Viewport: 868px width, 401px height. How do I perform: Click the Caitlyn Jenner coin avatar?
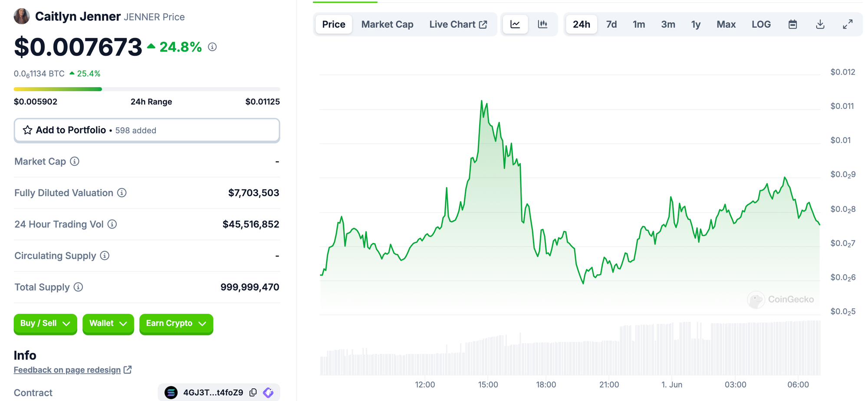[x=22, y=16]
